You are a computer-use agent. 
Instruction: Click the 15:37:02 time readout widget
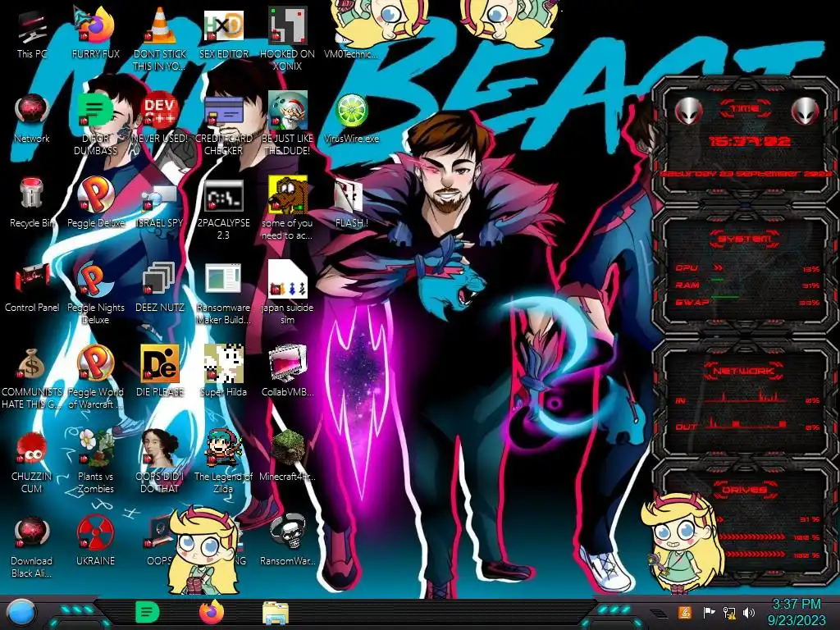(x=750, y=141)
